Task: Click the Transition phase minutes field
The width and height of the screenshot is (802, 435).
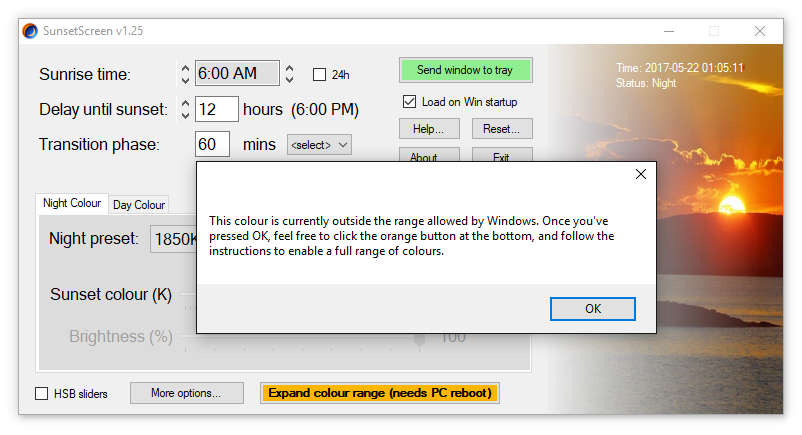Action: click(x=212, y=144)
